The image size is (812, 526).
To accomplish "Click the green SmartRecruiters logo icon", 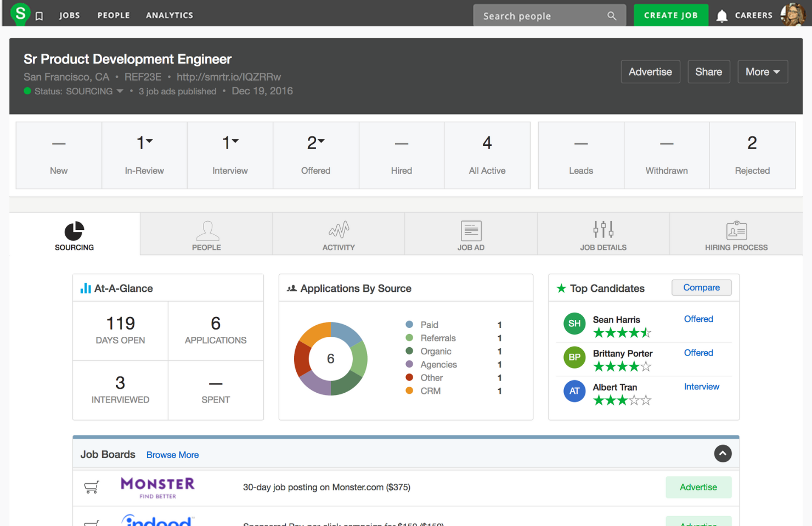I will click(20, 13).
